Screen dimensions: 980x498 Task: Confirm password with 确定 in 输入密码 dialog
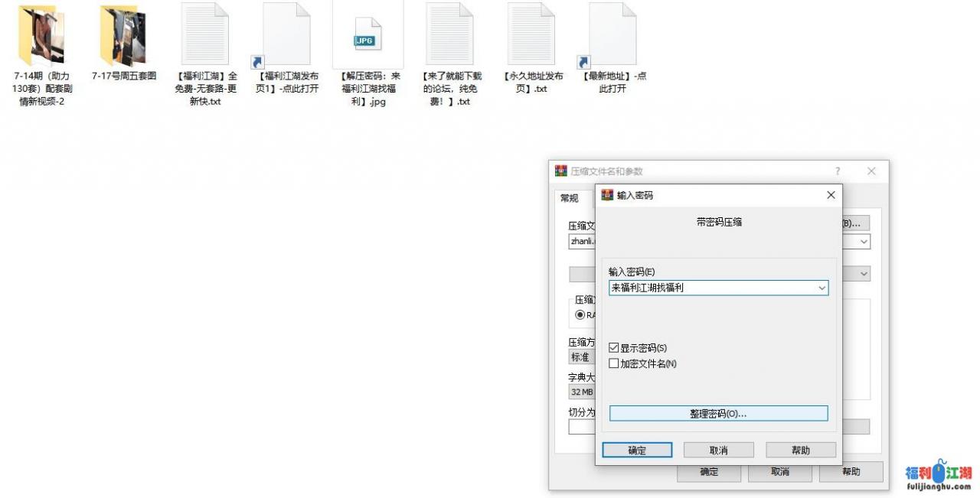pos(637,451)
